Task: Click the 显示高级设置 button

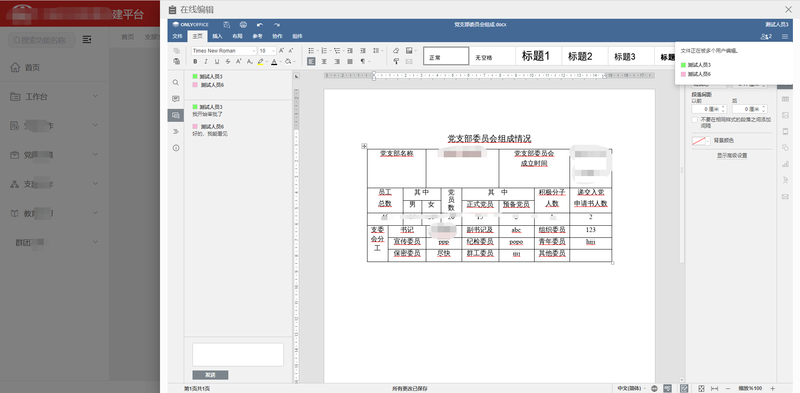Action: coord(732,155)
